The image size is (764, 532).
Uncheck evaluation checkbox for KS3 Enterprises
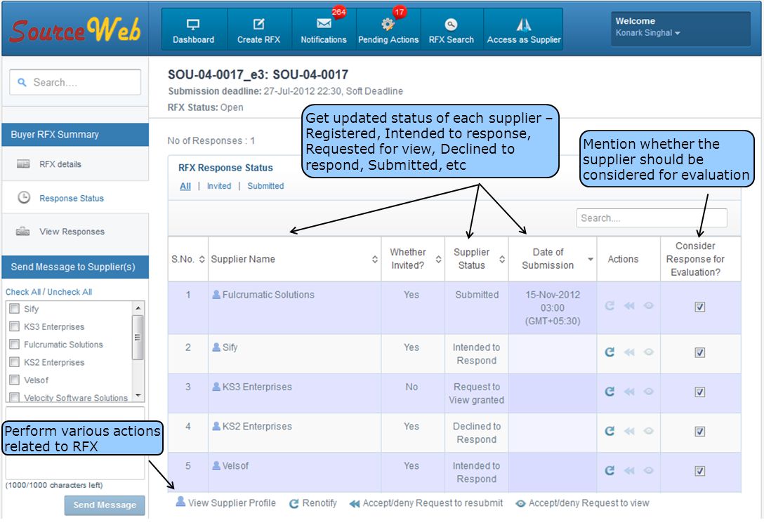click(699, 392)
